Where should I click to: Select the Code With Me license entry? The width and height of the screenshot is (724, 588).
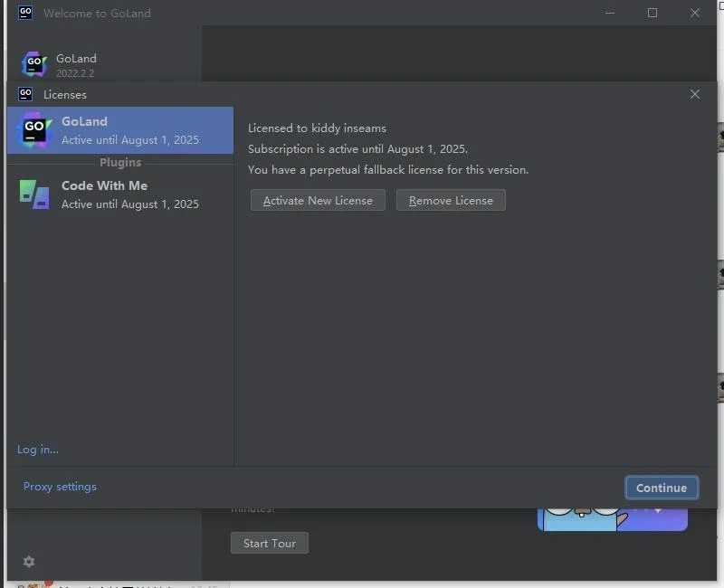coord(120,194)
